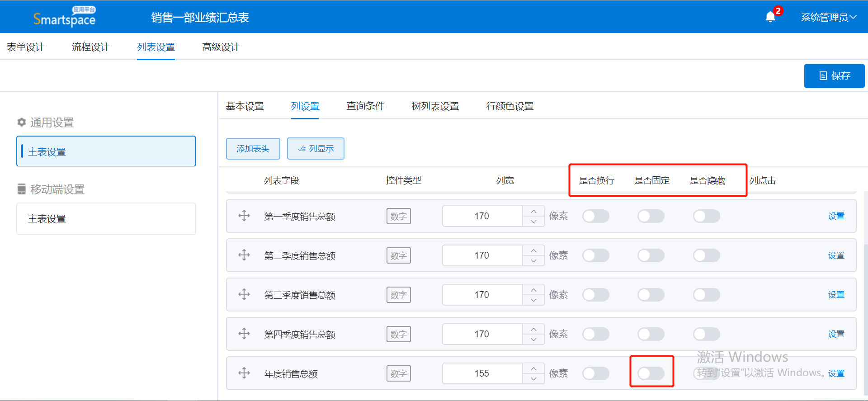Click 数字 control type for 年度销售总额
Viewport: 868px width, 401px height.
(398, 373)
